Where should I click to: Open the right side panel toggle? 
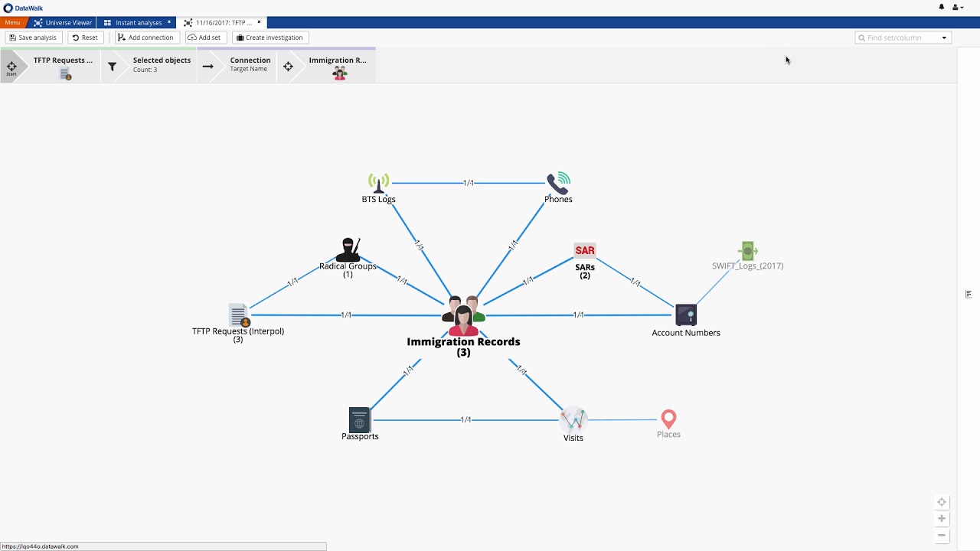[969, 294]
